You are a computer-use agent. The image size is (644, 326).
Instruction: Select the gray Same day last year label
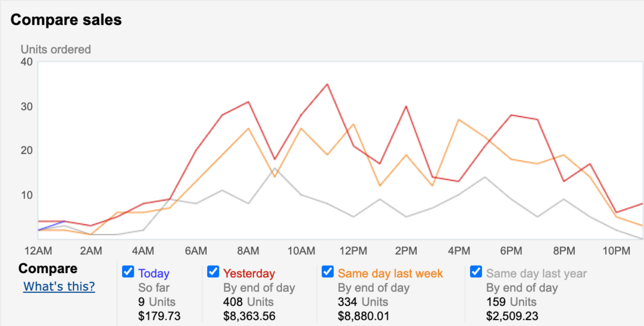coord(536,273)
